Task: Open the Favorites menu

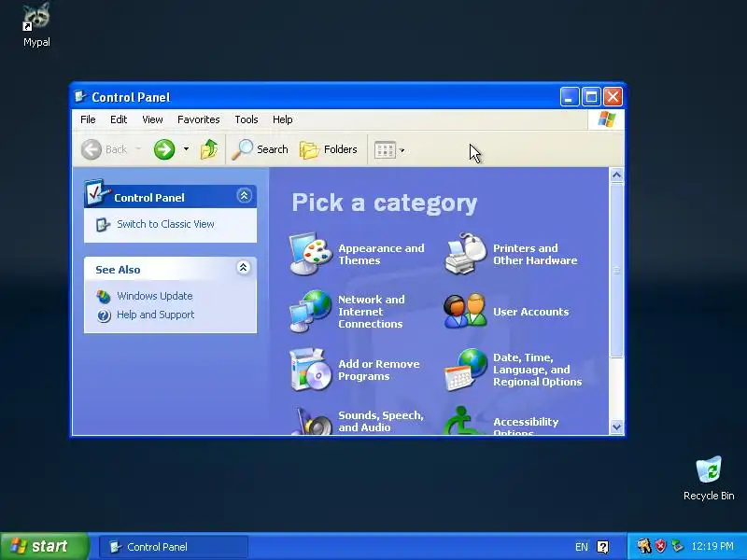Action: pyautogui.click(x=199, y=119)
